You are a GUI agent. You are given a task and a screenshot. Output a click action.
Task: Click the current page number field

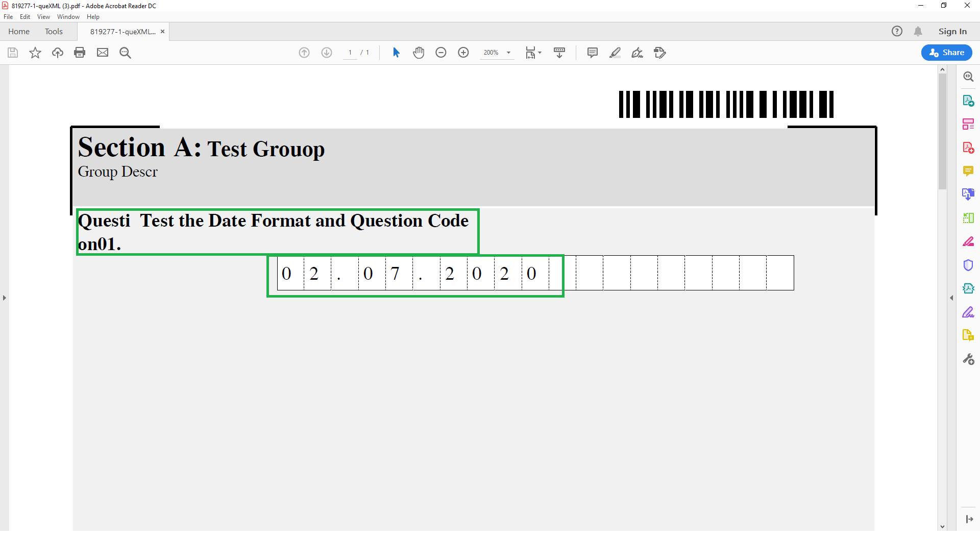click(350, 53)
